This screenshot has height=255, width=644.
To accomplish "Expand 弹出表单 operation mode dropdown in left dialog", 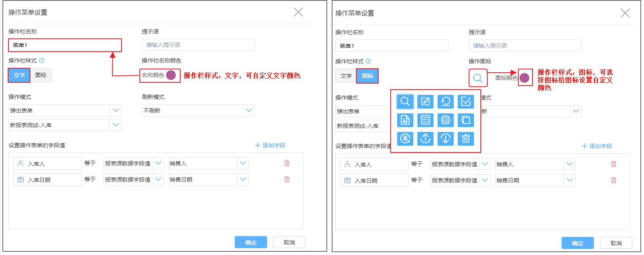I will click(x=116, y=110).
